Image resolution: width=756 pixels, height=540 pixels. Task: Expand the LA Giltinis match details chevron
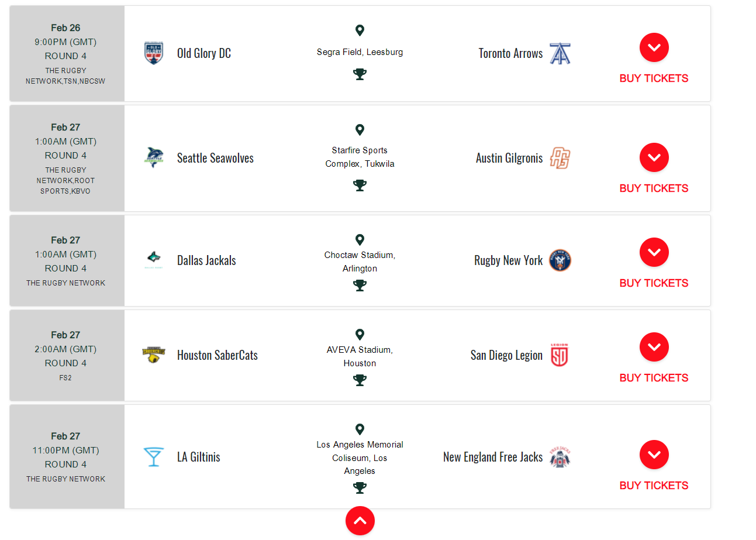654,455
